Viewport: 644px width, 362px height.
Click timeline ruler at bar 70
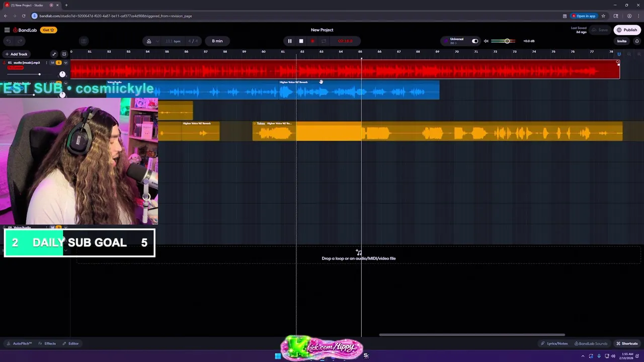[457, 52]
